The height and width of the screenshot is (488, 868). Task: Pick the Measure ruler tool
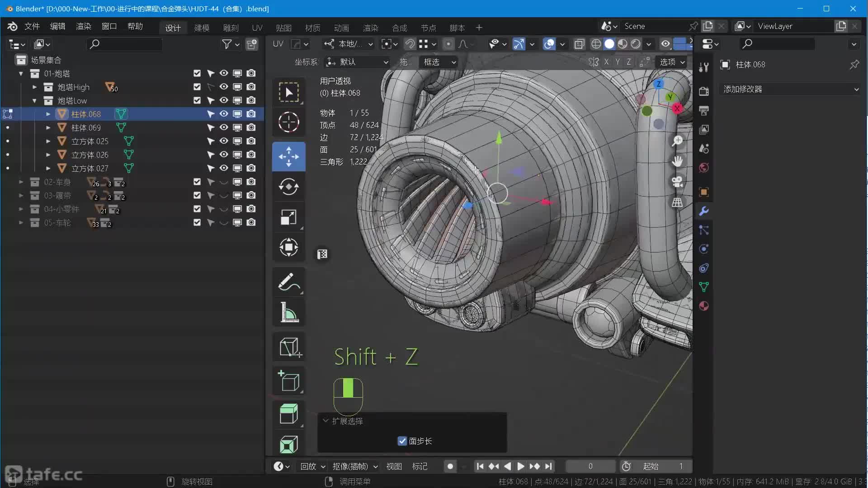[x=288, y=312]
